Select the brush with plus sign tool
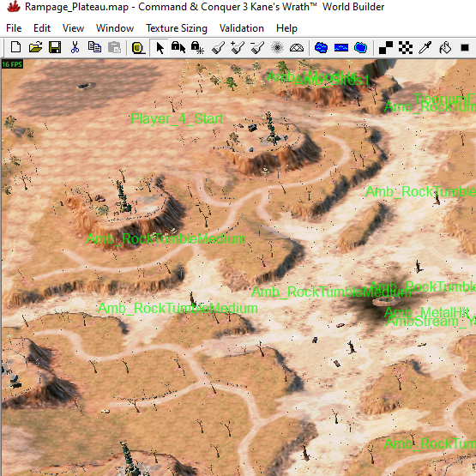 click(x=238, y=48)
